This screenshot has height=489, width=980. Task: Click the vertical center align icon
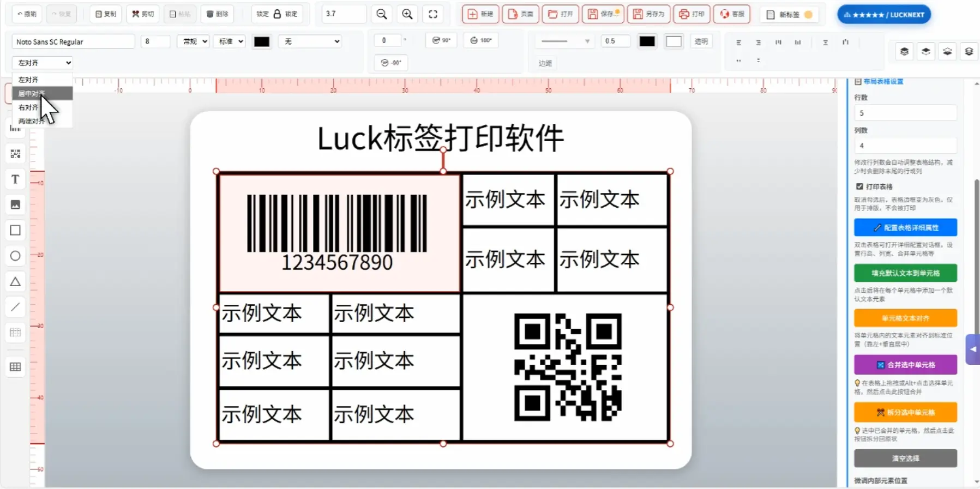845,42
